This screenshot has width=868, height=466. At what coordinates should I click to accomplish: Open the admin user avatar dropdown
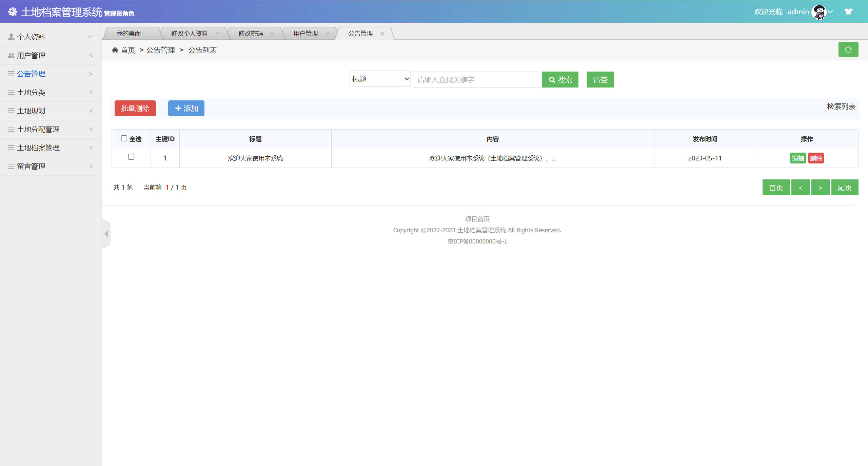tap(820, 11)
